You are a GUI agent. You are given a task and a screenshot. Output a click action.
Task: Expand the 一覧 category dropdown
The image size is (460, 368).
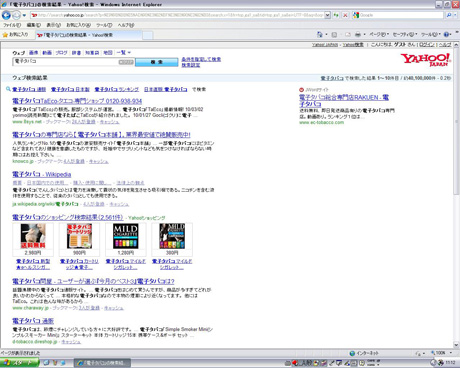(x=123, y=53)
